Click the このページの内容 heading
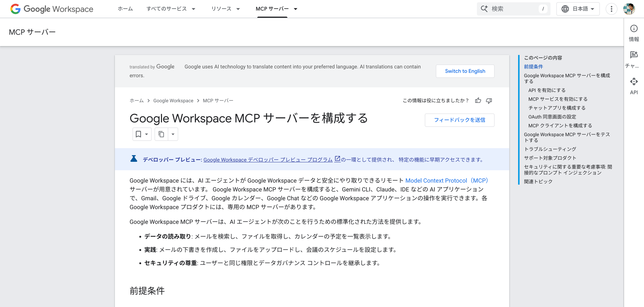Screen dimensions: 644x307 pos(543,58)
